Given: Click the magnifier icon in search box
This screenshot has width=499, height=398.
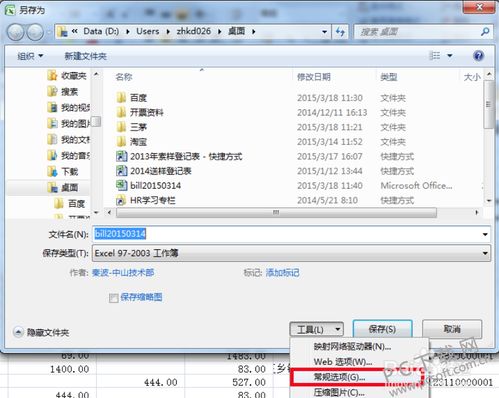Looking at the screenshot, I should [x=485, y=32].
